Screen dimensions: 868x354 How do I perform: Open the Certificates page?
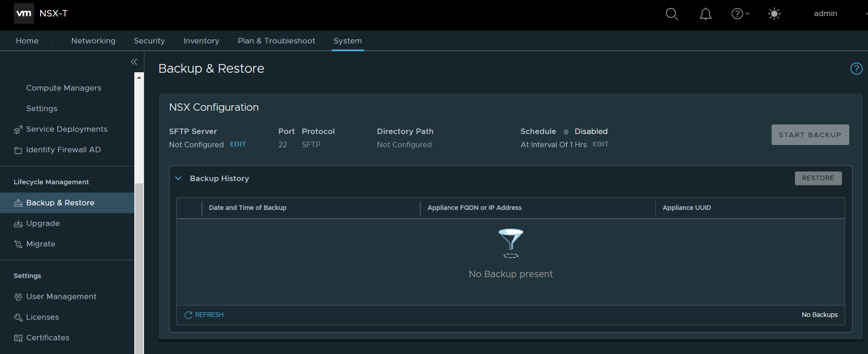pos(48,338)
